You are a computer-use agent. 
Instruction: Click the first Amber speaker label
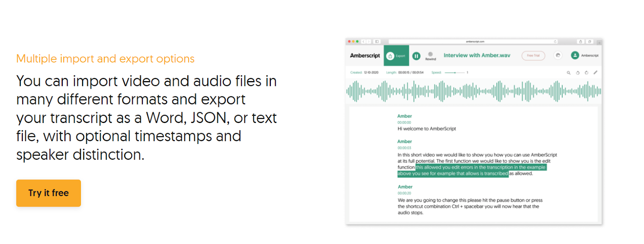point(405,116)
